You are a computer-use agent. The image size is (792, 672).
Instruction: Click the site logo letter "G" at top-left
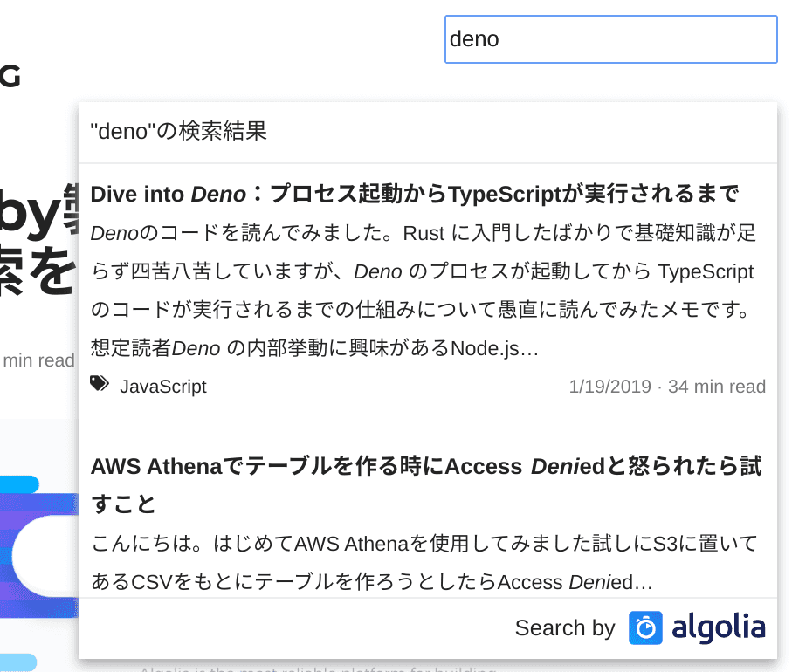tap(9, 77)
